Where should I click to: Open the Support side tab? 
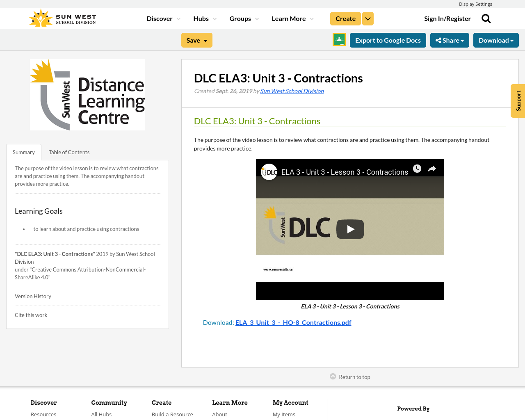[x=518, y=100]
